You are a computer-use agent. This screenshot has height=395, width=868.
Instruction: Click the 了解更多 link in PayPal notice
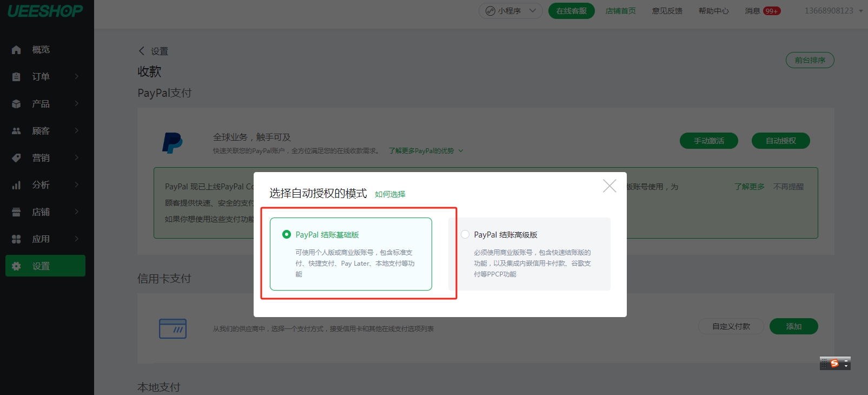[750, 187]
